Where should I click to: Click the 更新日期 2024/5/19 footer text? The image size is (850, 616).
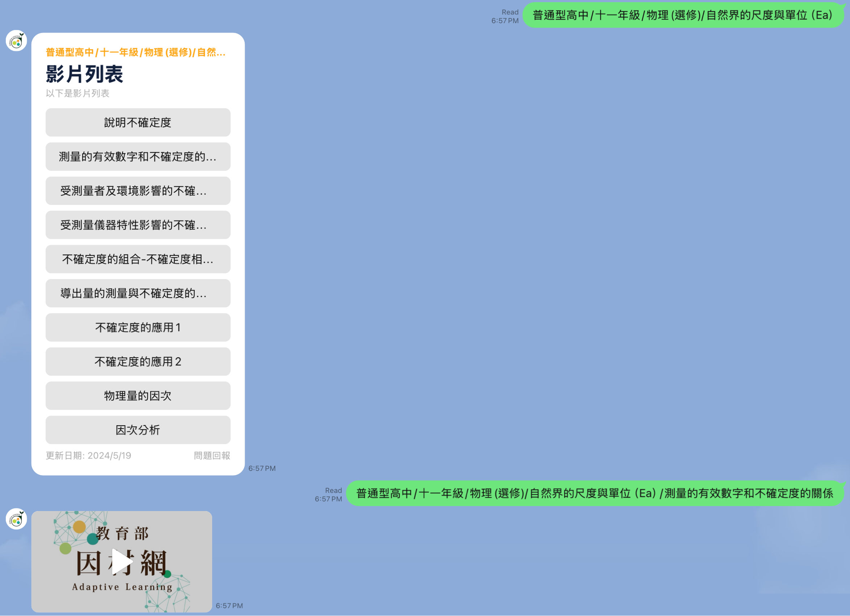point(88,456)
